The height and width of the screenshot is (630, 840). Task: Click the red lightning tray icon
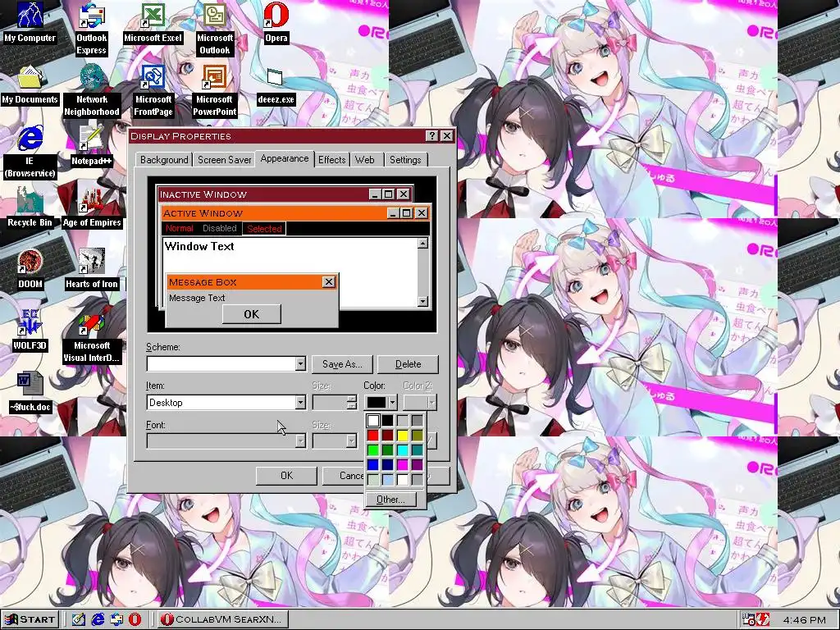763,620
